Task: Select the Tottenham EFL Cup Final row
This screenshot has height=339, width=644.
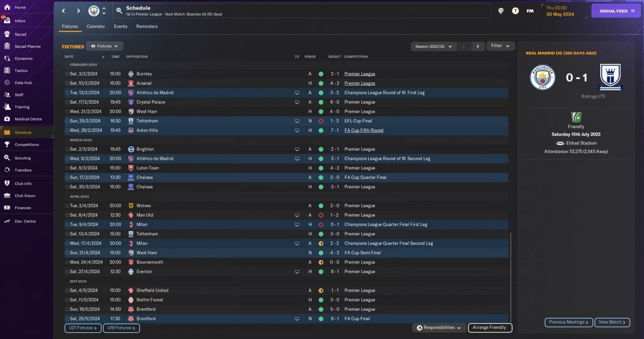Action: click(x=286, y=121)
